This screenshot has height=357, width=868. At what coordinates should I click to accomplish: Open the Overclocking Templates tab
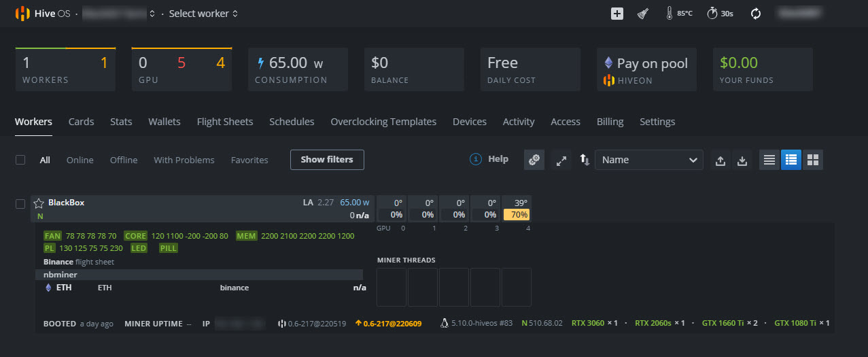point(383,122)
